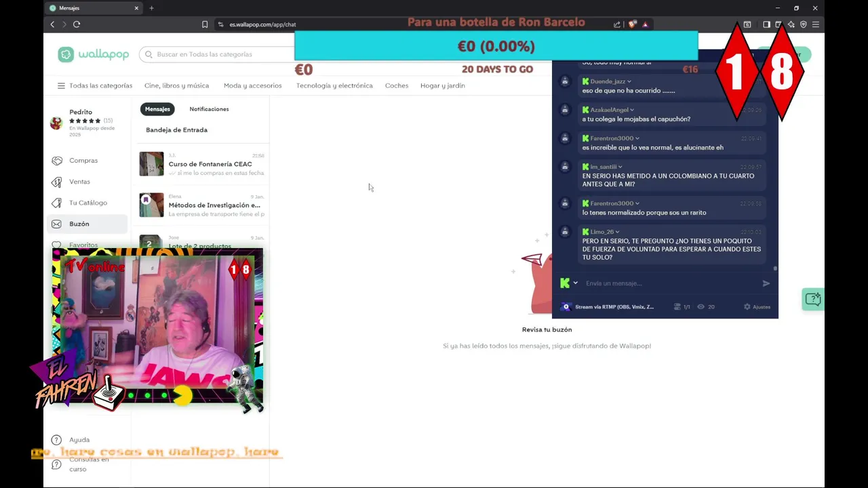The width and height of the screenshot is (868, 488).
Task: Open chat Ajustes settings
Action: point(757,307)
